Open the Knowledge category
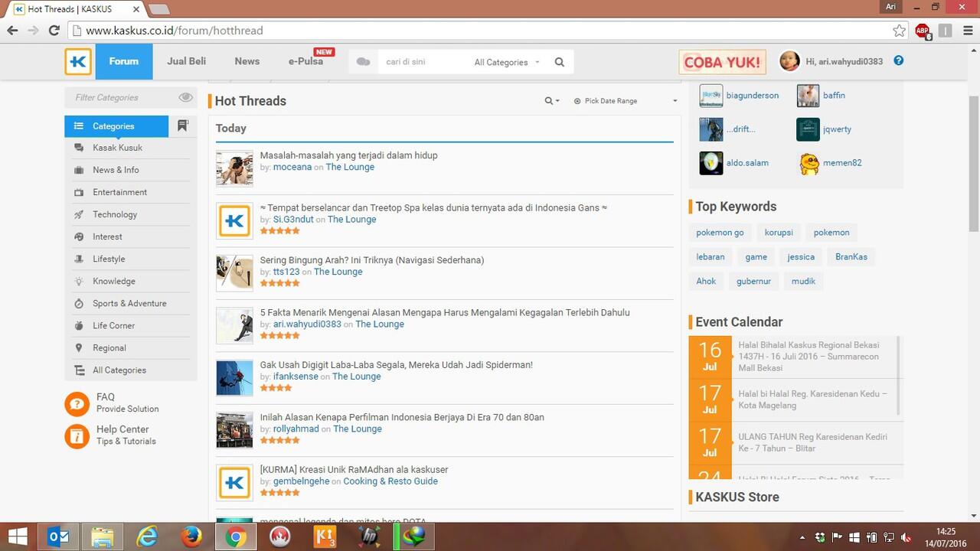This screenshot has height=551, width=980. [114, 281]
